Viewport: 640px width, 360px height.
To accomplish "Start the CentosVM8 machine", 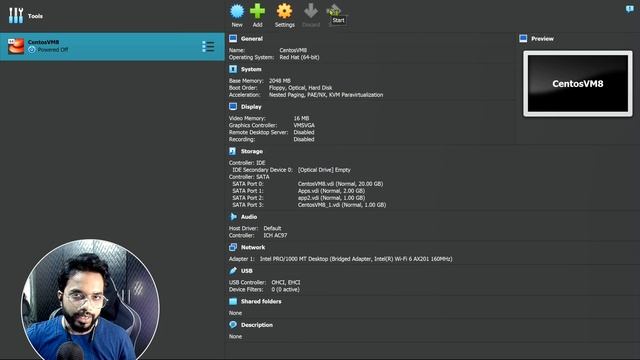I will click(334, 16).
